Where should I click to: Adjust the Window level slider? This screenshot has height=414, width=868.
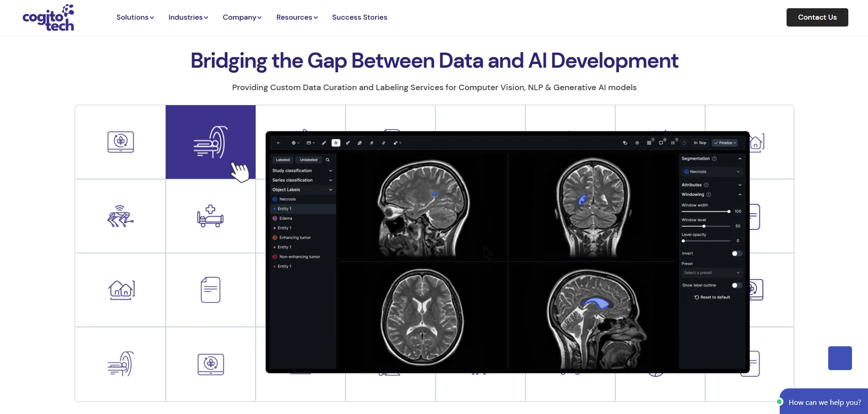coord(706,226)
